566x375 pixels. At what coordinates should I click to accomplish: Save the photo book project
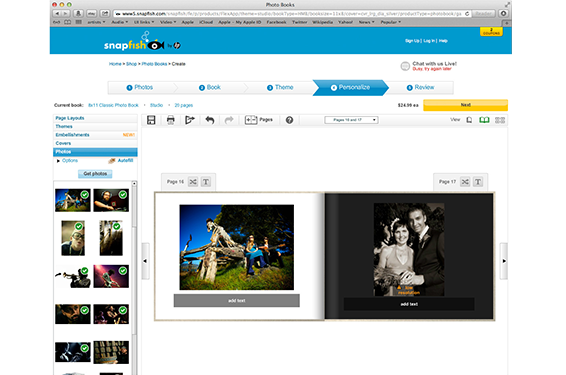tap(151, 120)
